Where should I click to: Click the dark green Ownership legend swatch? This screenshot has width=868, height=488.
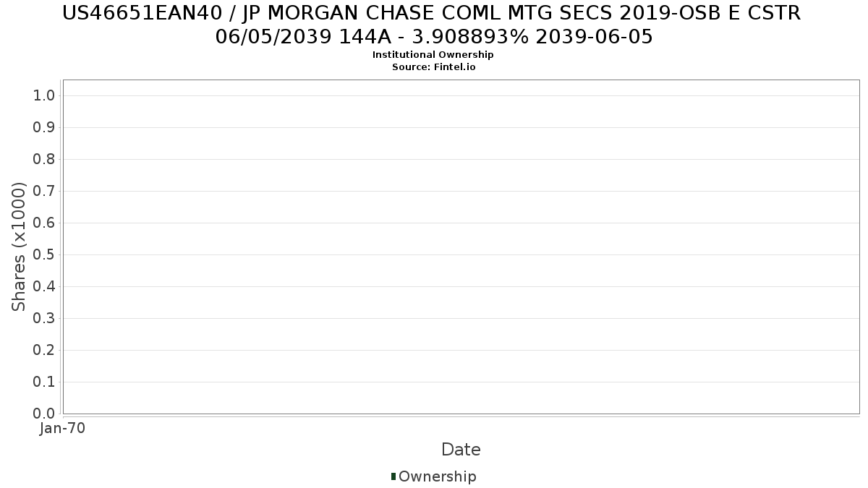coord(393,476)
